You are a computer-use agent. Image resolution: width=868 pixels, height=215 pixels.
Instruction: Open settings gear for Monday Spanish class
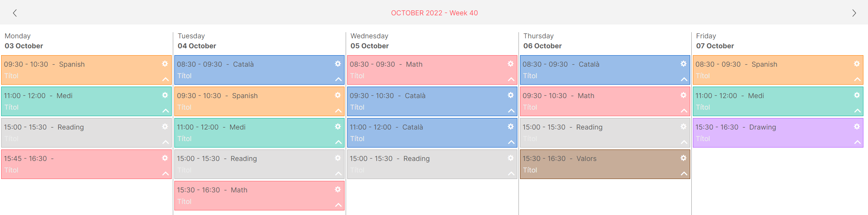point(165,64)
